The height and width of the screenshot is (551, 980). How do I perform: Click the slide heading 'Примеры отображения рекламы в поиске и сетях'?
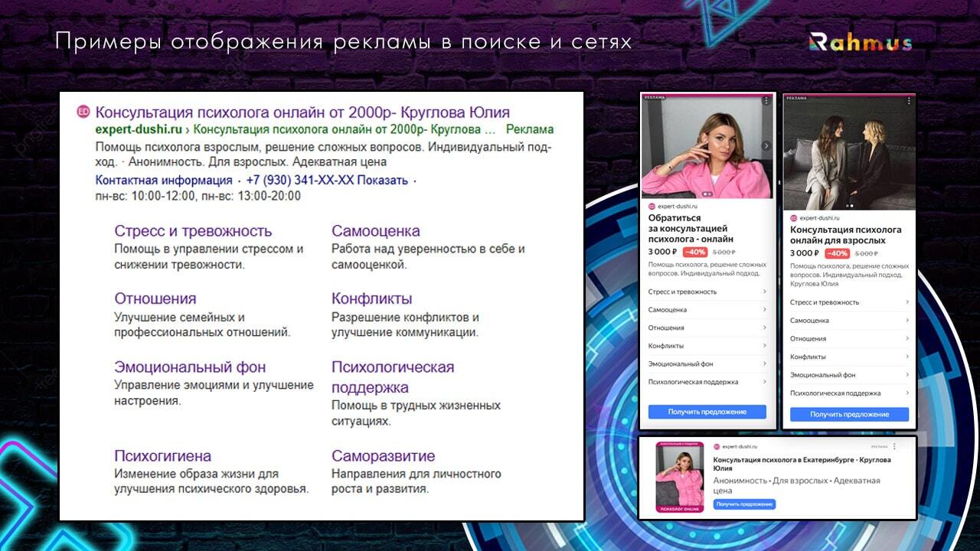point(343,41)
